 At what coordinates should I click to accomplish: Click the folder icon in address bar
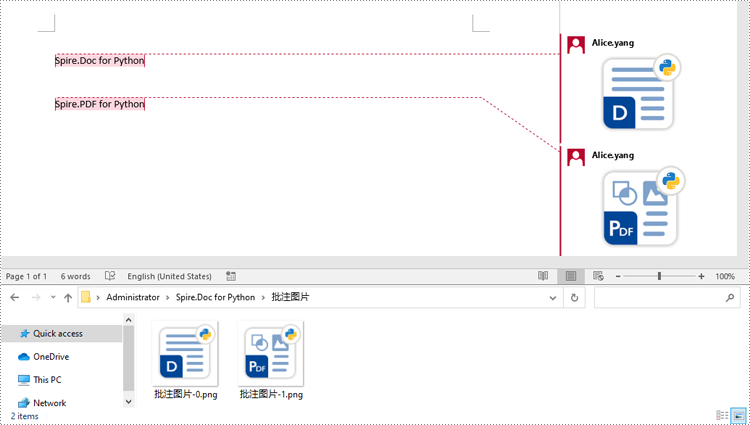pos(86,297)
